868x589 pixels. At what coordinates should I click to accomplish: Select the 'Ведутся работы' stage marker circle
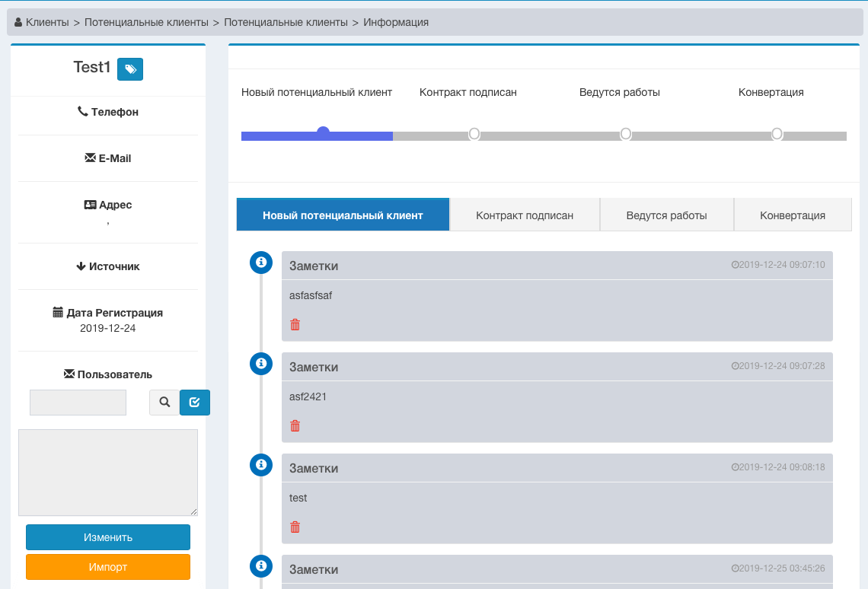(626, 134)
